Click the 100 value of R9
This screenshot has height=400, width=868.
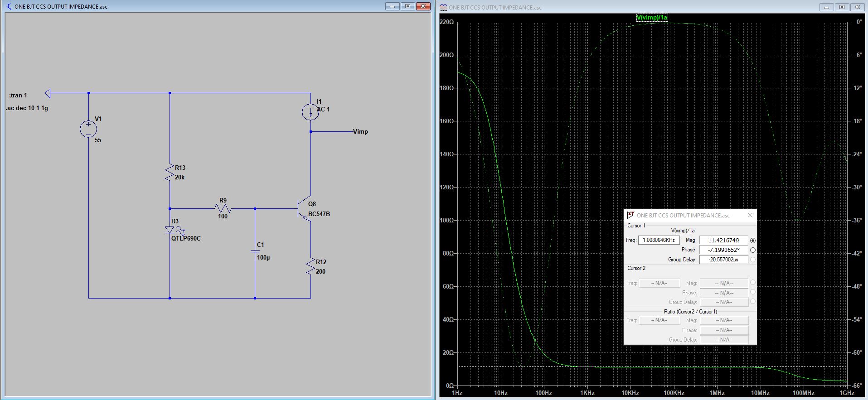[223, 217]
